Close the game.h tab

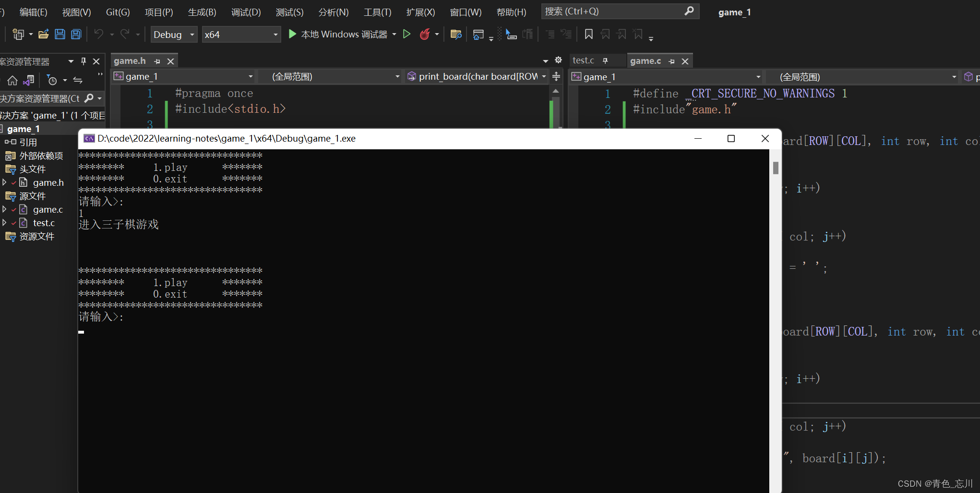(x=170, y=61)
